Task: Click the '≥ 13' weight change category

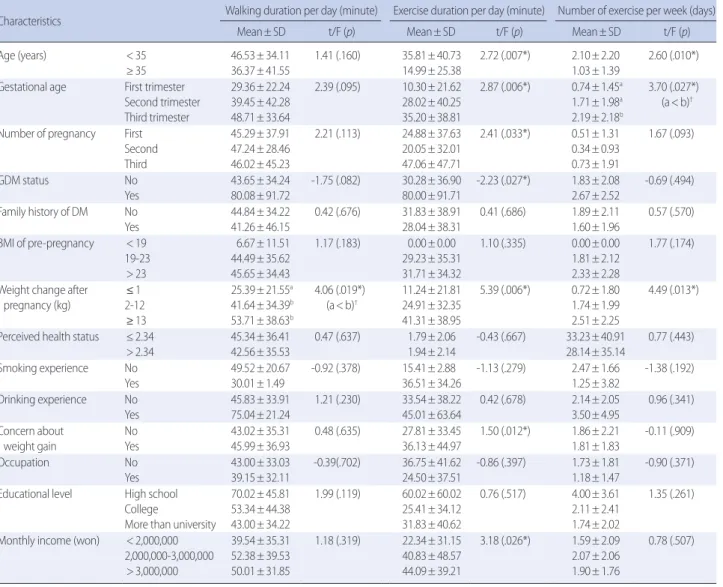Action: pyautogui.click(x=136, y=321)
